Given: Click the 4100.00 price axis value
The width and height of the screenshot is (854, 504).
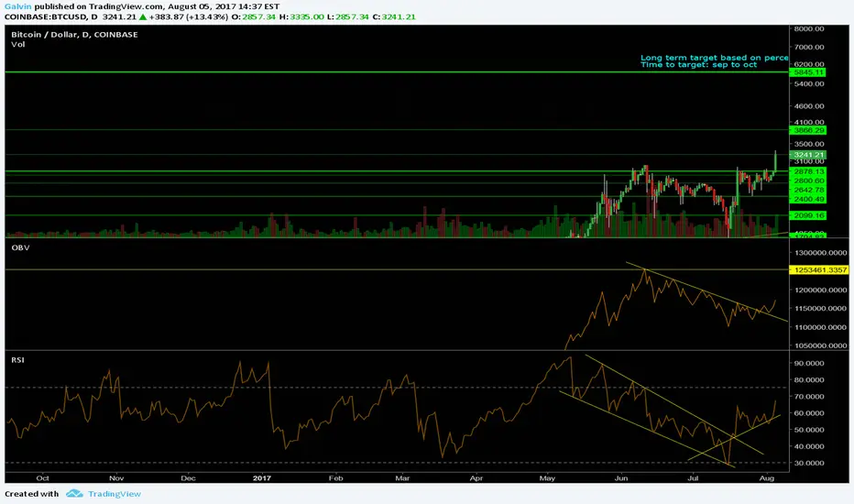Looking at the screenshot, I should tap(809, 122).
